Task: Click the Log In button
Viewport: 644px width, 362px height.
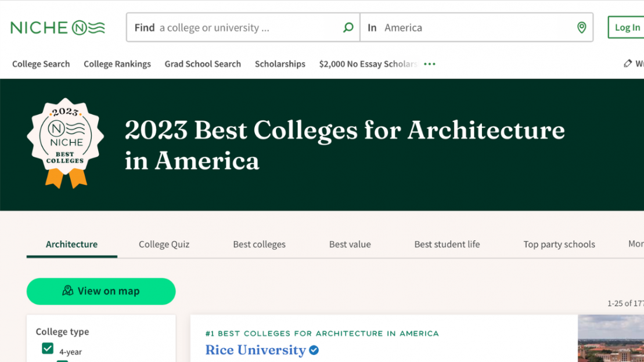Action: 627,27
